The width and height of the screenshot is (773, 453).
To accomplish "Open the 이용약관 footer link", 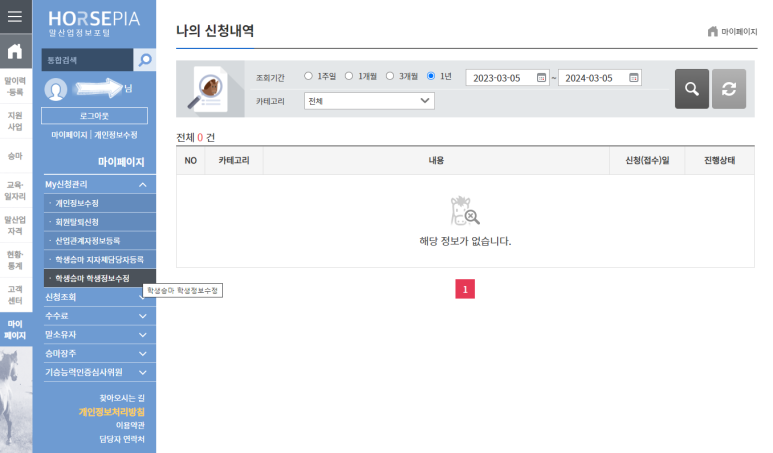I will click(130, 425).
